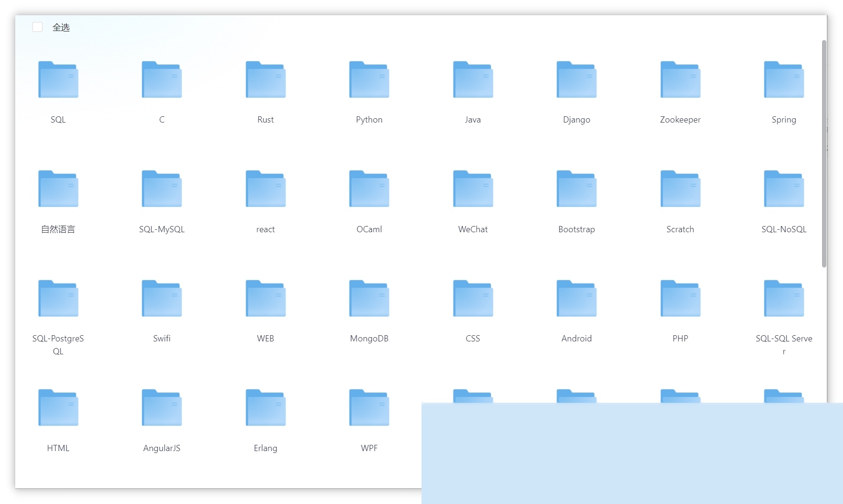Select the CSS folder icon
The width and height of the screenshot is (843, 504).
[x=473, y=298]
